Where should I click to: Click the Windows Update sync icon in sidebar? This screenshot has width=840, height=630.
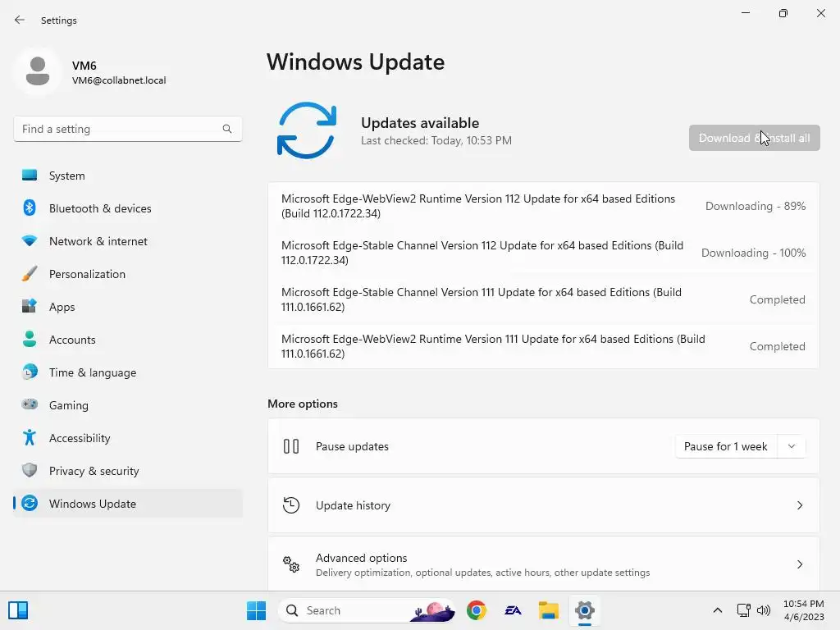tap(30, 503)
